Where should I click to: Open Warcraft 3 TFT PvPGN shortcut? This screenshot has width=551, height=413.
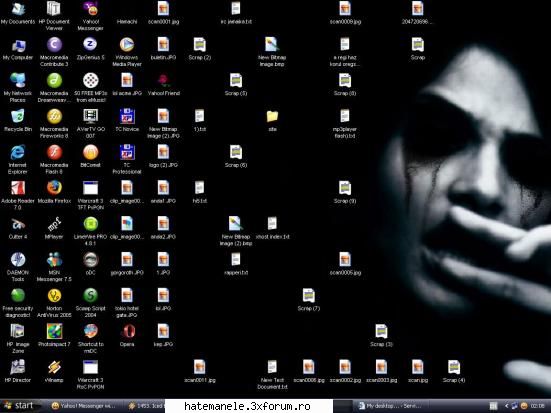pyautogui.click(x=91, y=195)
